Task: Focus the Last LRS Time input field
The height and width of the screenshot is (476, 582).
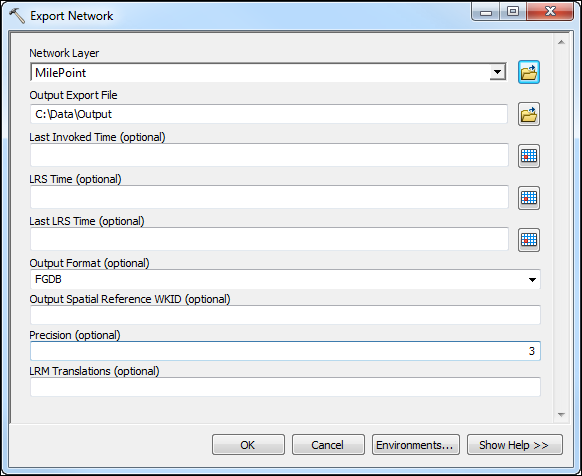Action: click(x=269, y=239)
